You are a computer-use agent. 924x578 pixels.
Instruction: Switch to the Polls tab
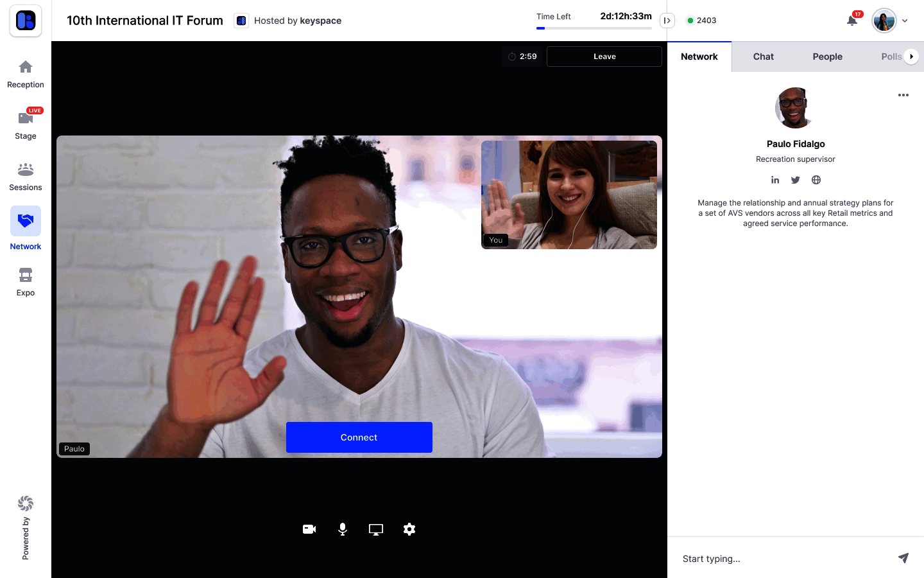click(x=891, y=57)
